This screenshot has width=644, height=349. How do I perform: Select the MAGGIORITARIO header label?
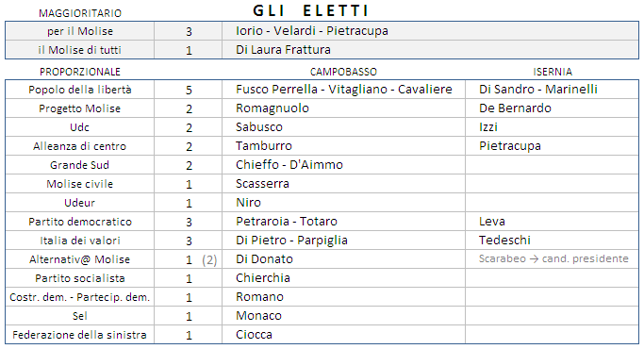(80, 13)
